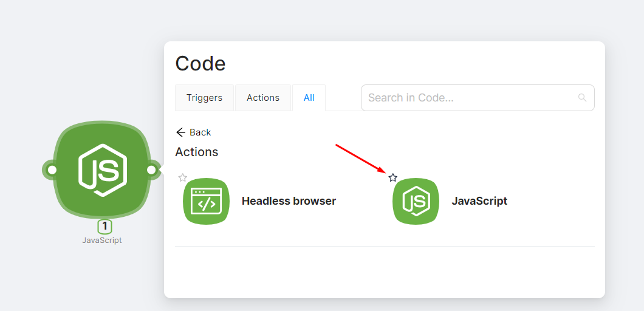Image resolution: width=644 pixels, height=311 pixels.
Task: Select the large JavaScript module on the canvas
Action: [102, 169]
